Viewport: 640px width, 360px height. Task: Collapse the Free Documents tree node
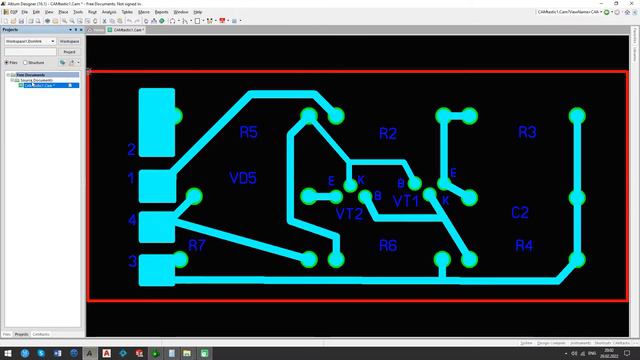point(8,75)
